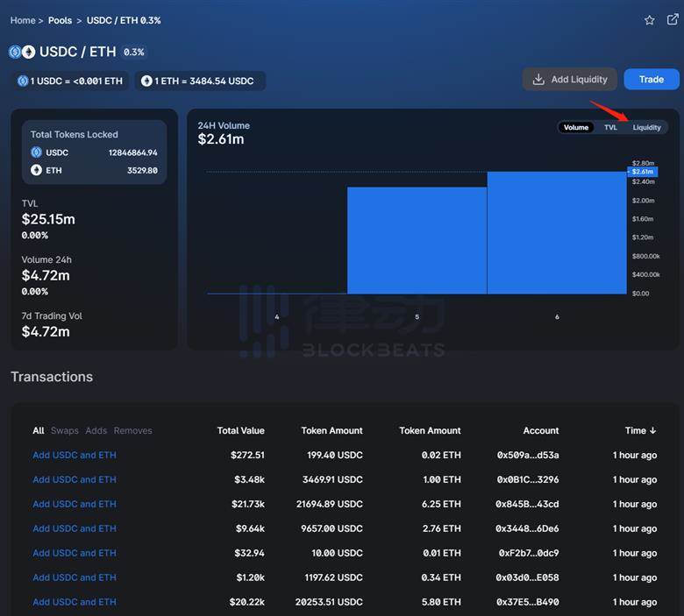
Task: Select the 1 ETH = 3484.54 USDC chip
Action: (x=200, y=81)
